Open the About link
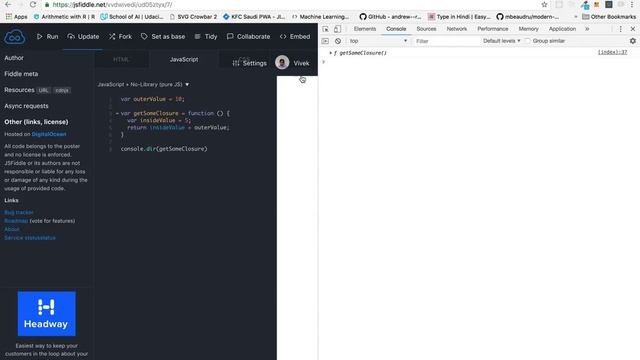This screenshot has height=360, width=640. [x=12, y=229]
